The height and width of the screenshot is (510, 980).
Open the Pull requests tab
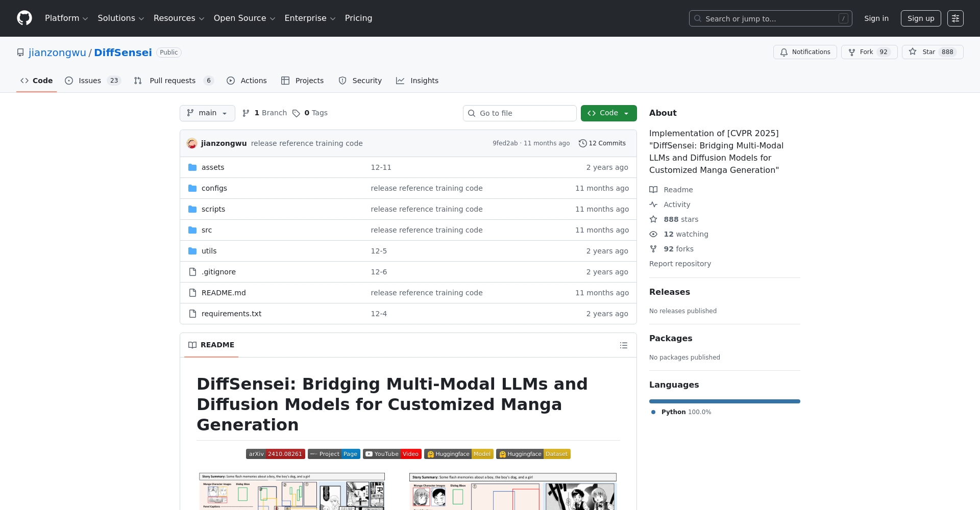tap(173, 81)
